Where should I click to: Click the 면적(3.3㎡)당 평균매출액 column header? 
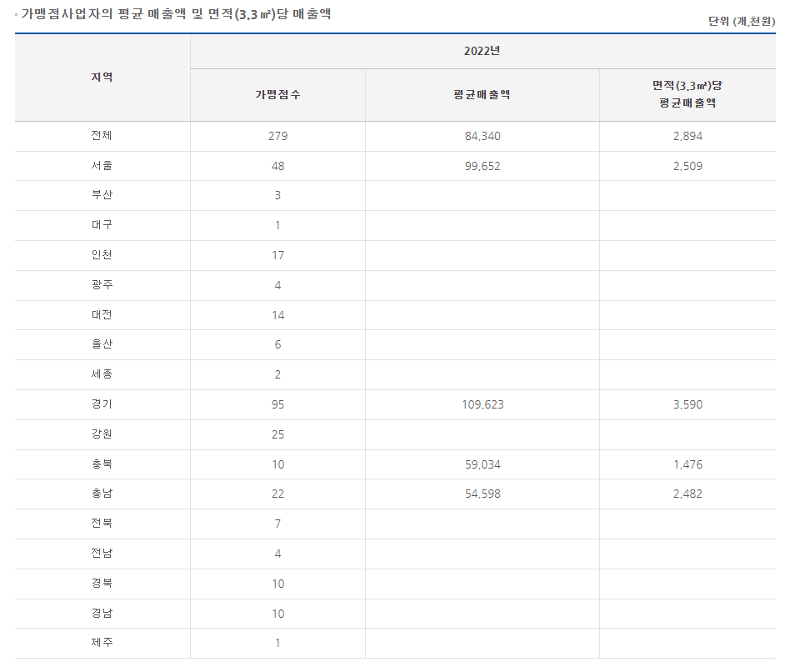(687, 95)
